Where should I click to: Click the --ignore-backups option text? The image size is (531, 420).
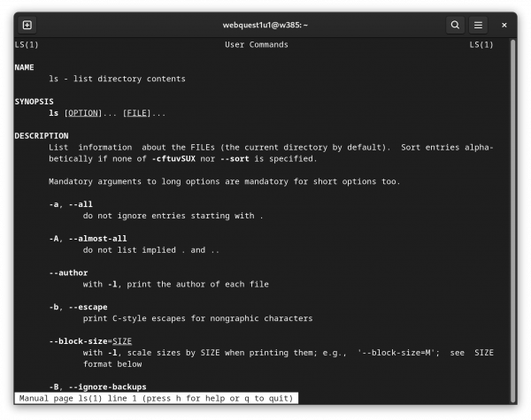click(108, 386)
